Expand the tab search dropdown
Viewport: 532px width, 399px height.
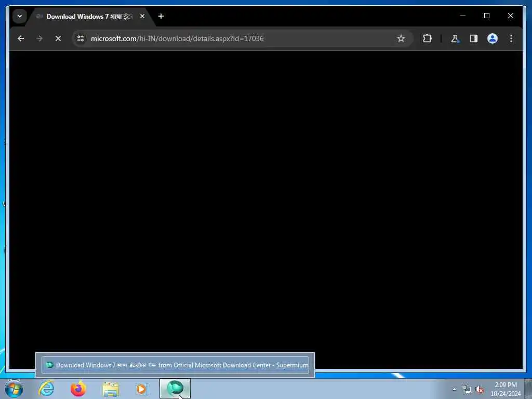[x=20, y=16]
